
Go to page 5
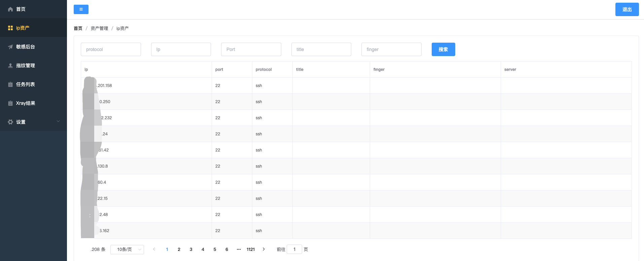[215, 249]
